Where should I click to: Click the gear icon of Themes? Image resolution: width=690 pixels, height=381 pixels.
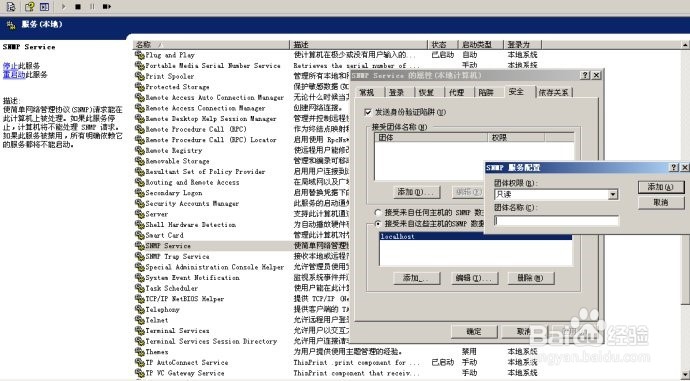pyautogui.click(x=139, y=352)
